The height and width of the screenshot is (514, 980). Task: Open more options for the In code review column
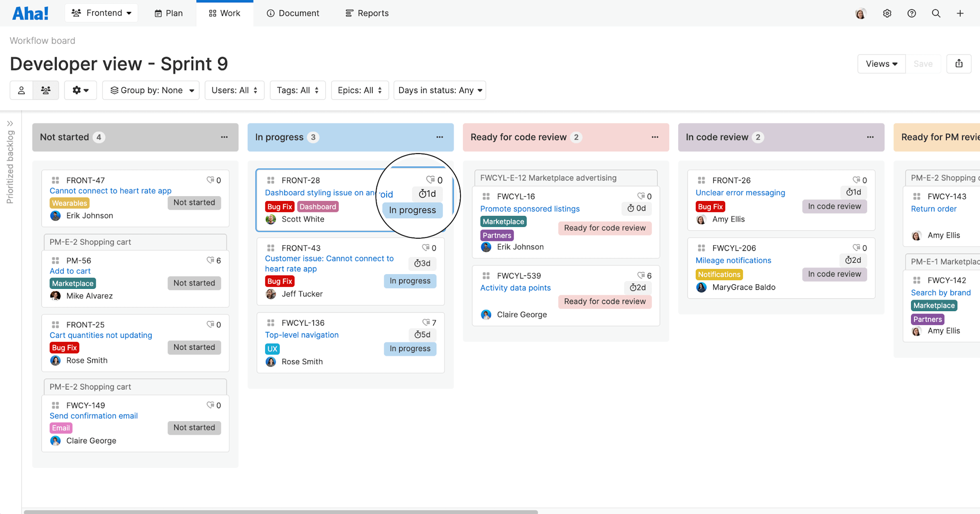(x=870, y=137)
